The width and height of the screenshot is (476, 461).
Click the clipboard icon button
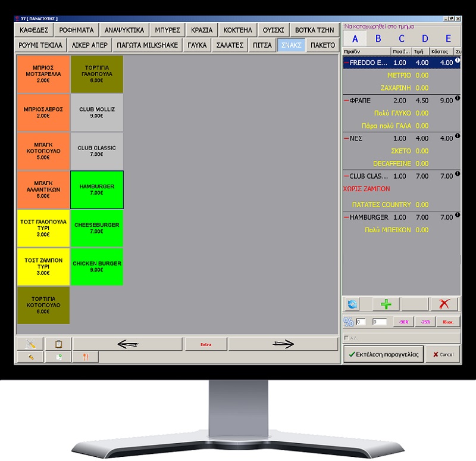(x=58, y=344)
